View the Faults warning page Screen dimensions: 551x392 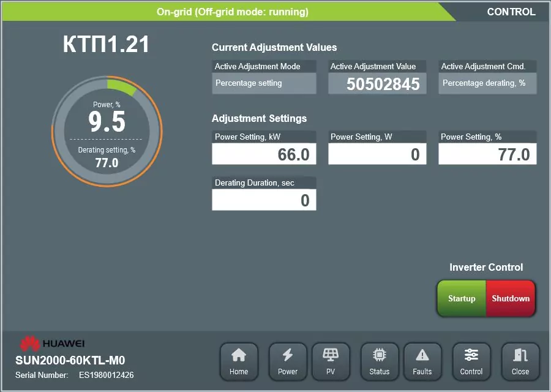tap(422, 362)
